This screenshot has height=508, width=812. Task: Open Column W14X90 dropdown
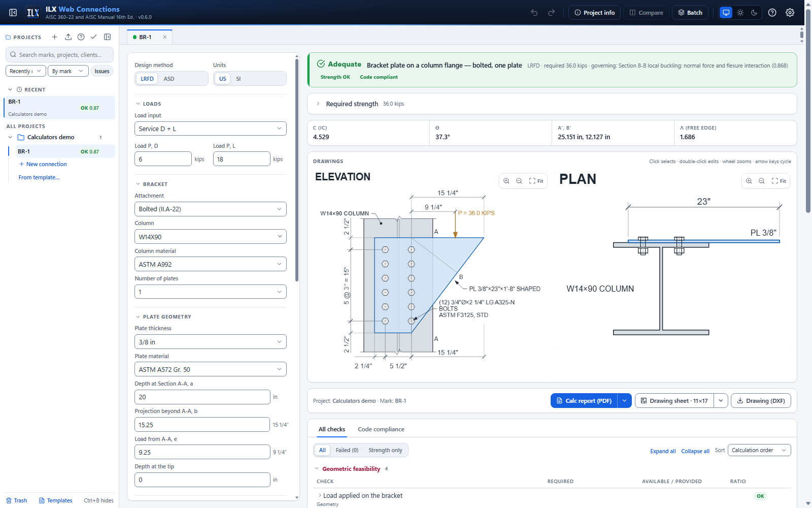[211, 237]
